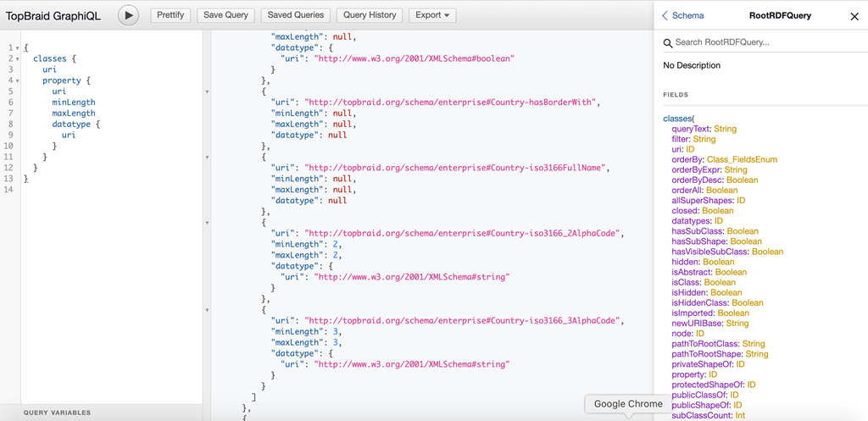The image size is (868, 421).
Task: Click 'maxLength' in the query editor
Action: tap(74, 113)
